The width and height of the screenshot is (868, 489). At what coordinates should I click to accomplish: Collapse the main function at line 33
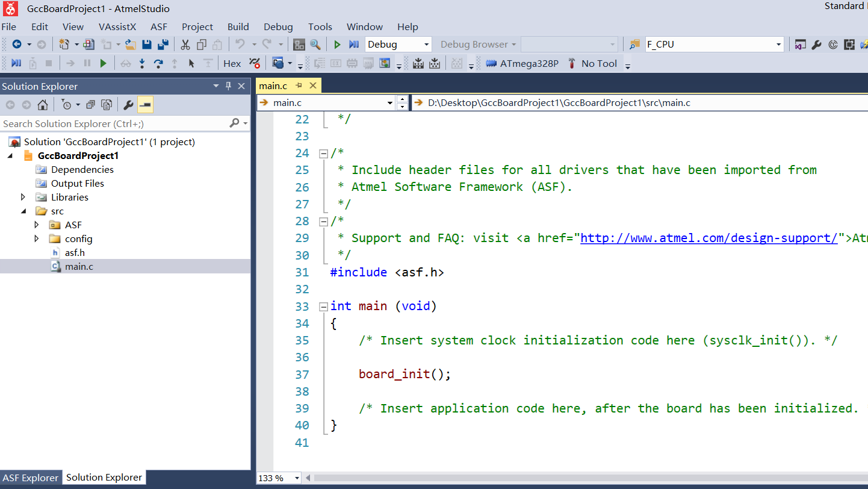coord(323,307)
